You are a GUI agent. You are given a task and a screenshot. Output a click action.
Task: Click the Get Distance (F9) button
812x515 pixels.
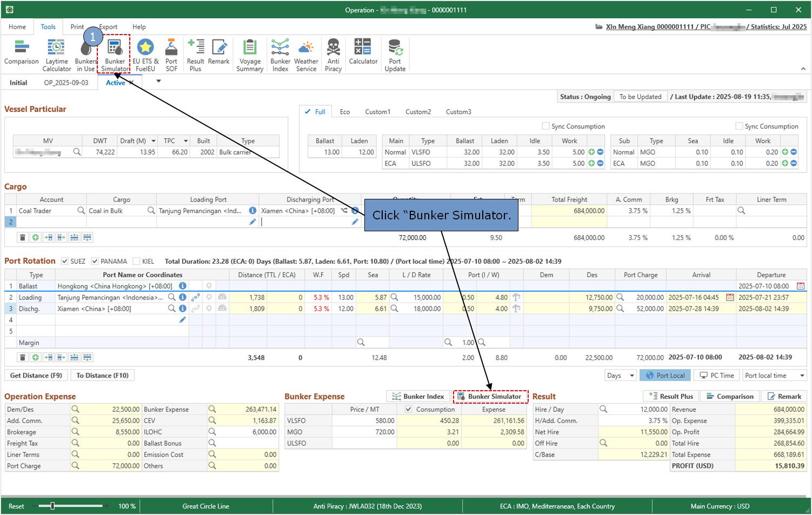[36, 376]
